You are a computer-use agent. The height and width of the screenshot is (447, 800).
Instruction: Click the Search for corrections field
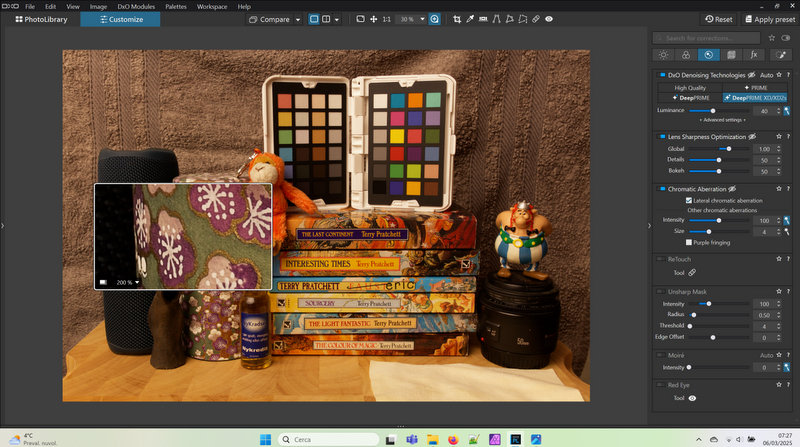706,38
